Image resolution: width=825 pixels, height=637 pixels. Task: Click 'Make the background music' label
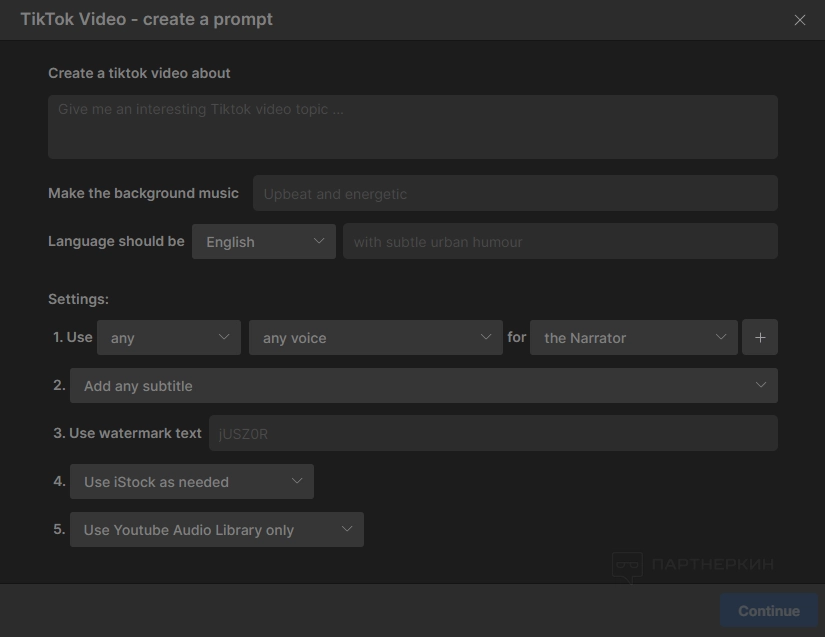coord(143,194)
